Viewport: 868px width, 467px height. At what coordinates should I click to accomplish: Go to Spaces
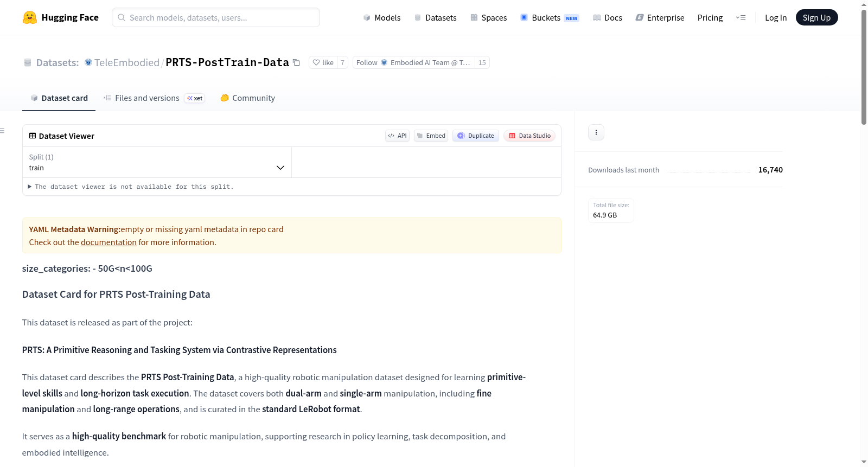(488, 17)
